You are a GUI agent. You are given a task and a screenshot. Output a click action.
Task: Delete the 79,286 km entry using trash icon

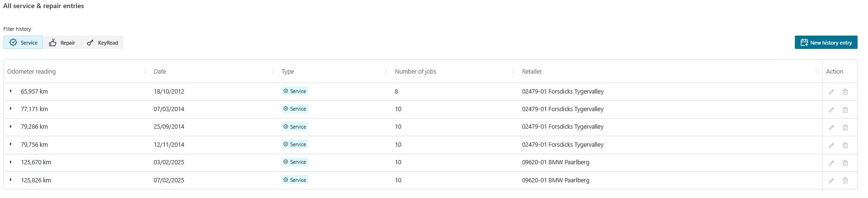click(x=845, y=127)
